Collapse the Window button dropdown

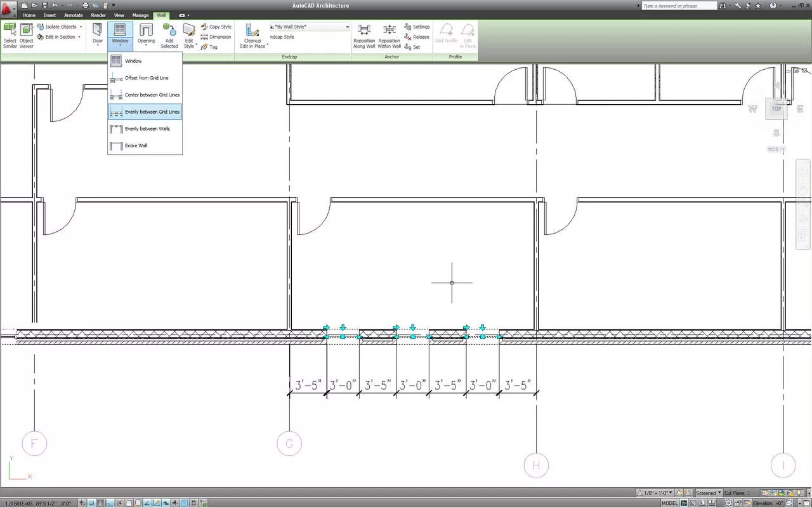(x=120, y=46)
